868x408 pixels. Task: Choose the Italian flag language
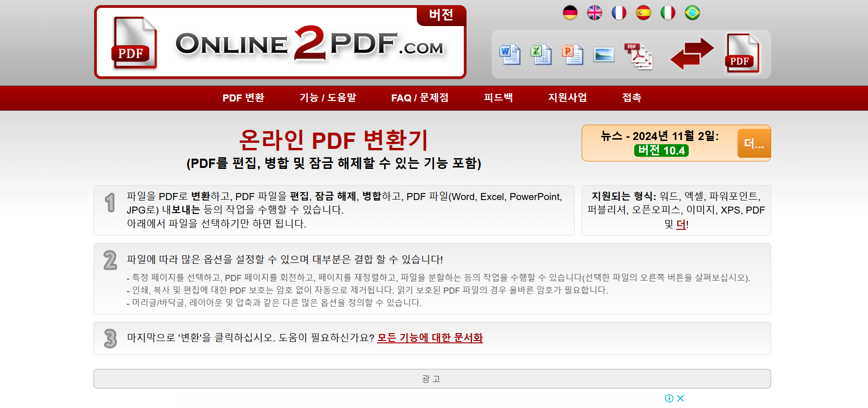click(668, 13)
